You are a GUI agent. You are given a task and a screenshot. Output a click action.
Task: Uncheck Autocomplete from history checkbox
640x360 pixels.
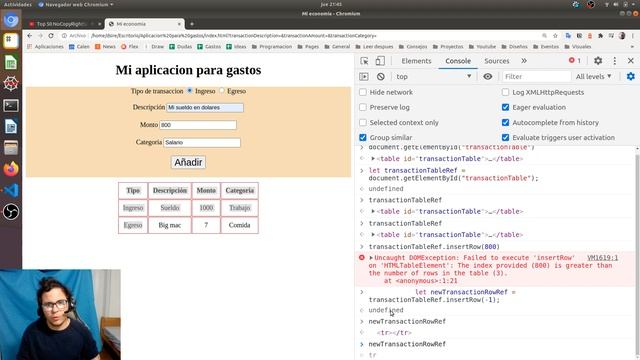coord(505,122)
